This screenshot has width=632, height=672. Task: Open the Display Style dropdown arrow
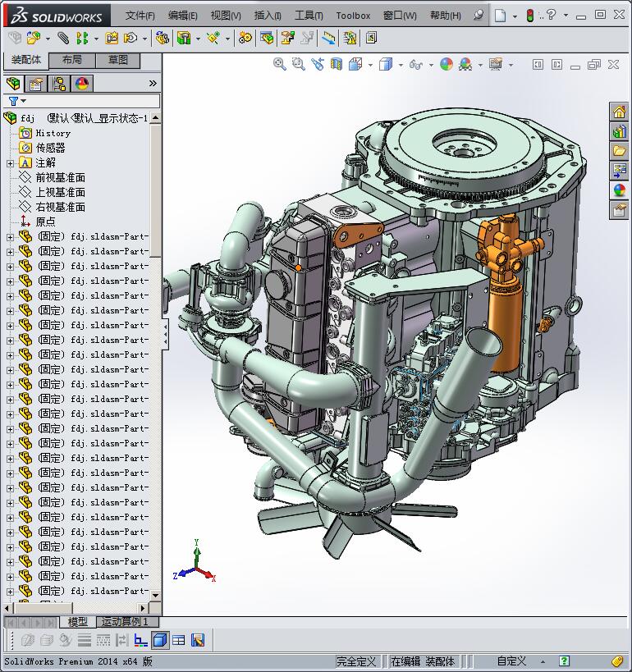[x=401, y=65]
